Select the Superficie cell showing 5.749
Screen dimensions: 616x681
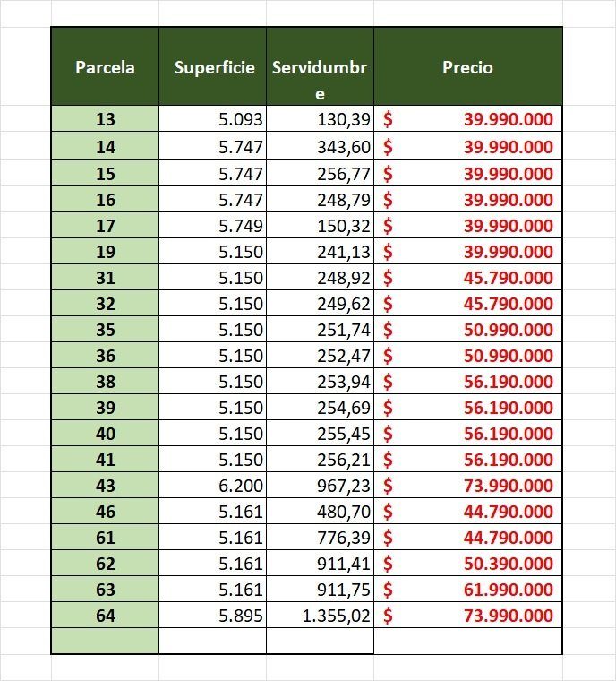tap(212, 225)
